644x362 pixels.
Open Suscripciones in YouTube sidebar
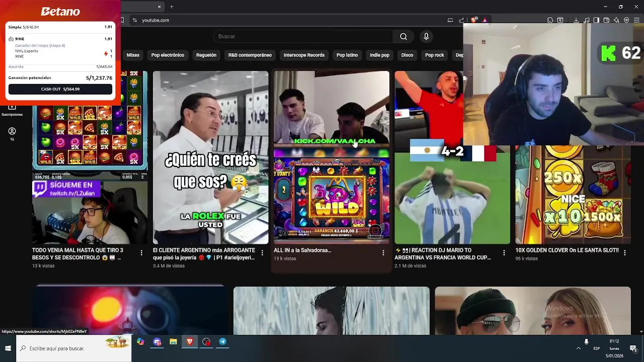12,110
